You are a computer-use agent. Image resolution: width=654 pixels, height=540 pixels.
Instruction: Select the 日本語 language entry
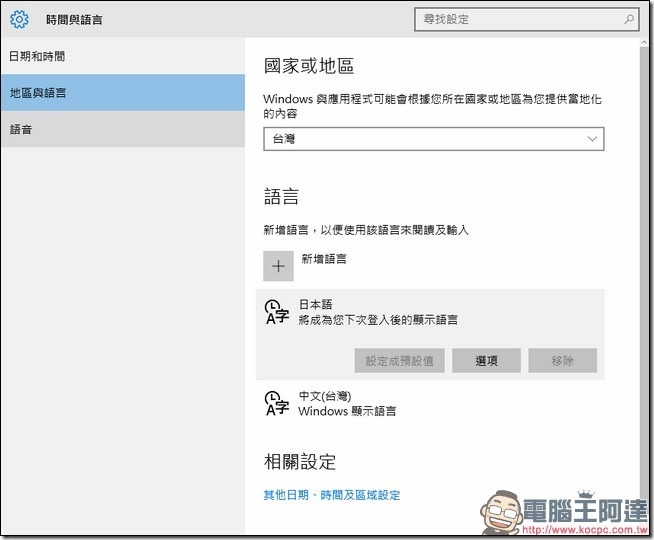(430, 334)
